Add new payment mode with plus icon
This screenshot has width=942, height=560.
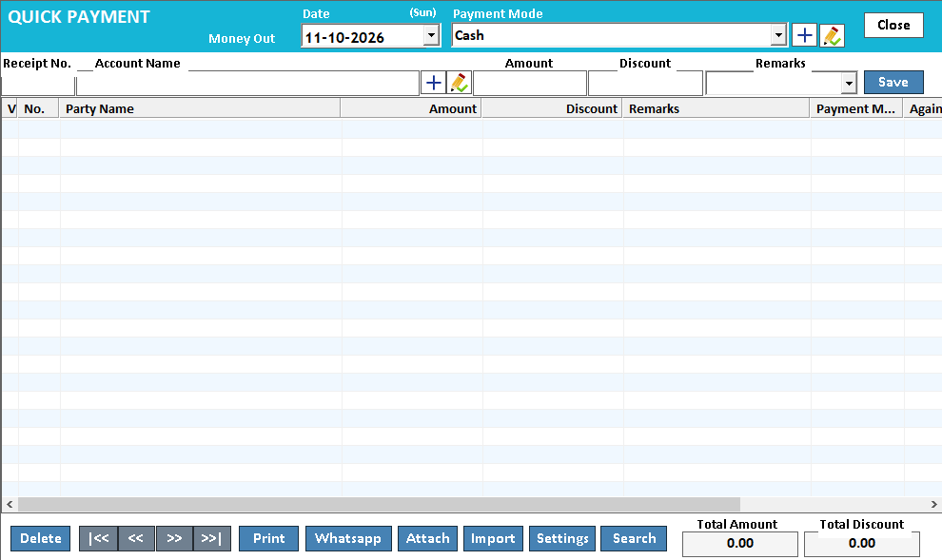(804, 35)
